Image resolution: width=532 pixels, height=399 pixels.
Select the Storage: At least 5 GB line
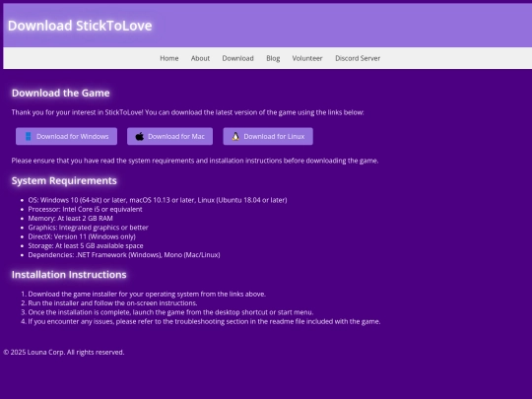pos(86,246)
